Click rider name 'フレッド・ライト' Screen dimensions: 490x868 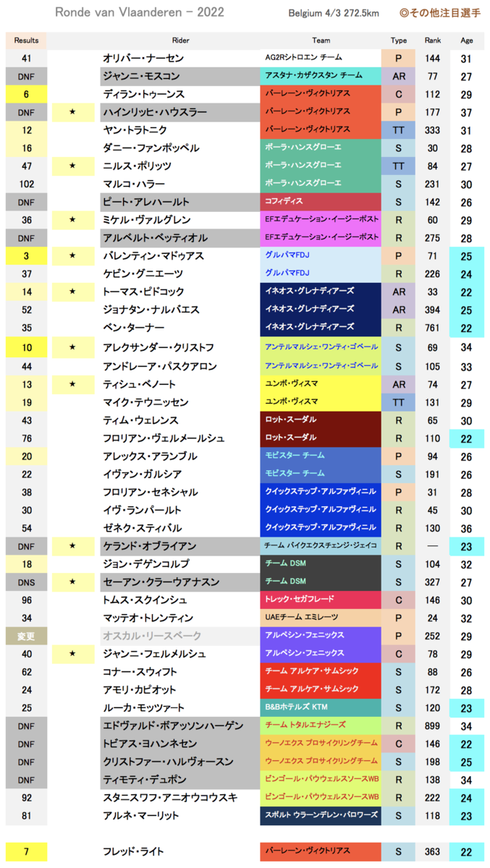(x=133, y=852)
